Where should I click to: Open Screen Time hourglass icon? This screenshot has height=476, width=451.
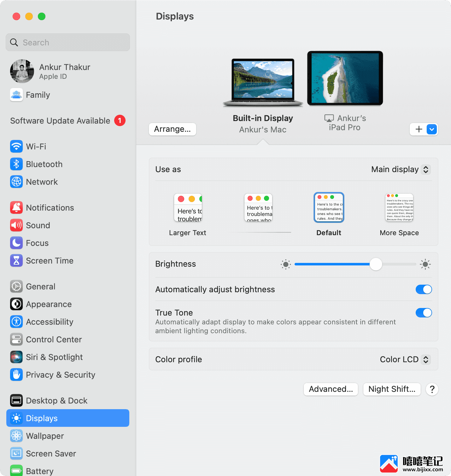point(16,260)
